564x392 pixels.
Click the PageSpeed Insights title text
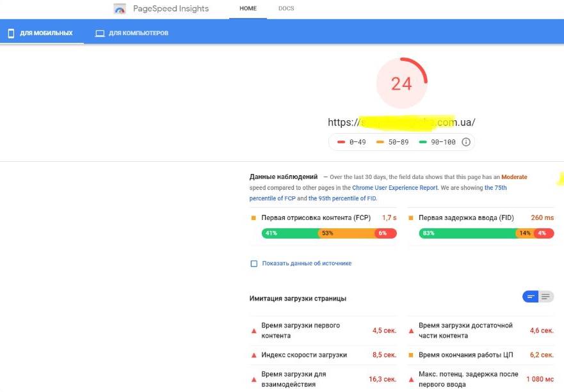(x=171, y=8)
